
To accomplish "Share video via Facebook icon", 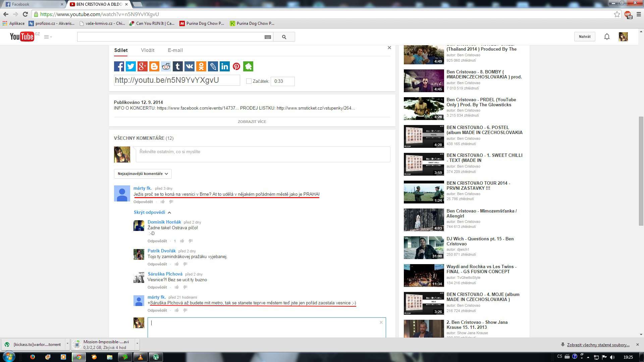I will pos(119,66).
